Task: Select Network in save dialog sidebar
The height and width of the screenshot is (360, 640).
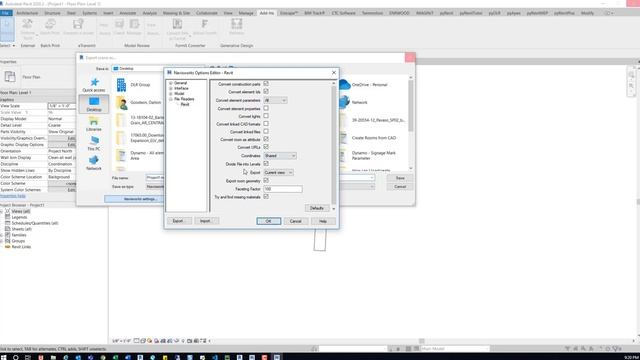Action: (94, 163)
